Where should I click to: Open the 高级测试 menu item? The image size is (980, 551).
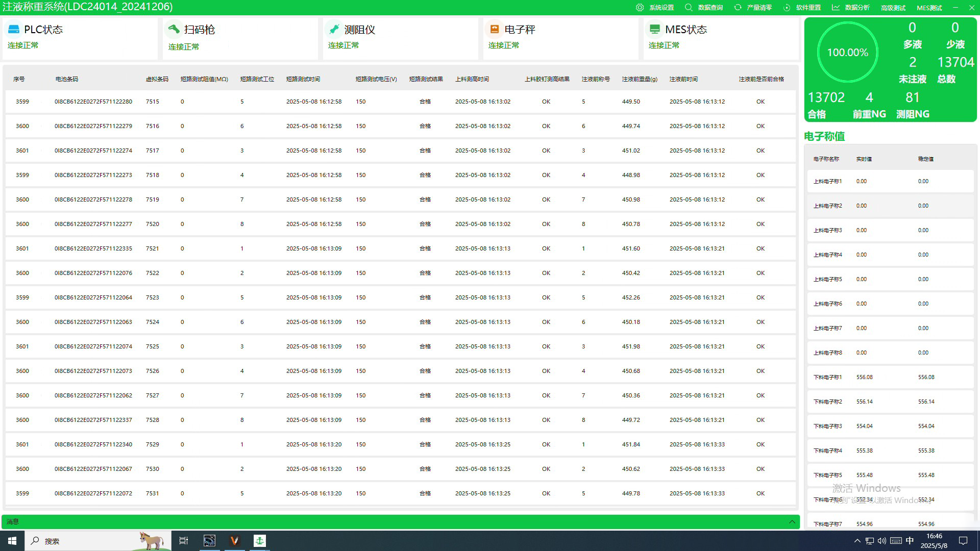893,8
